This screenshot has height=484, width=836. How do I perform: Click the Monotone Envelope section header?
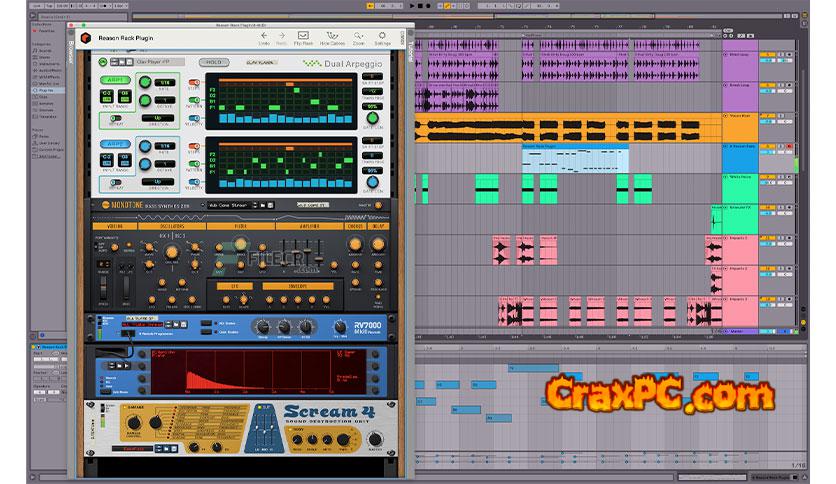point(298,286)
